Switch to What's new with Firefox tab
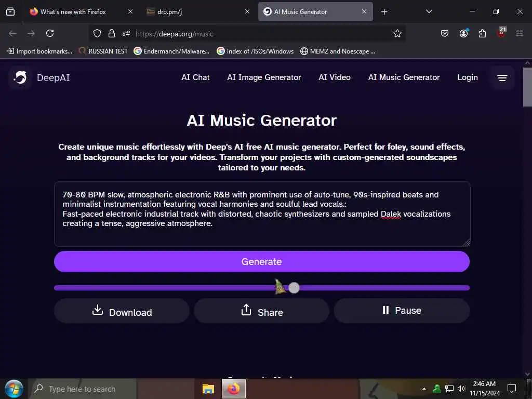Image resolution: width=532 pixels, height=399 pixels. click(x=81, y=11)
